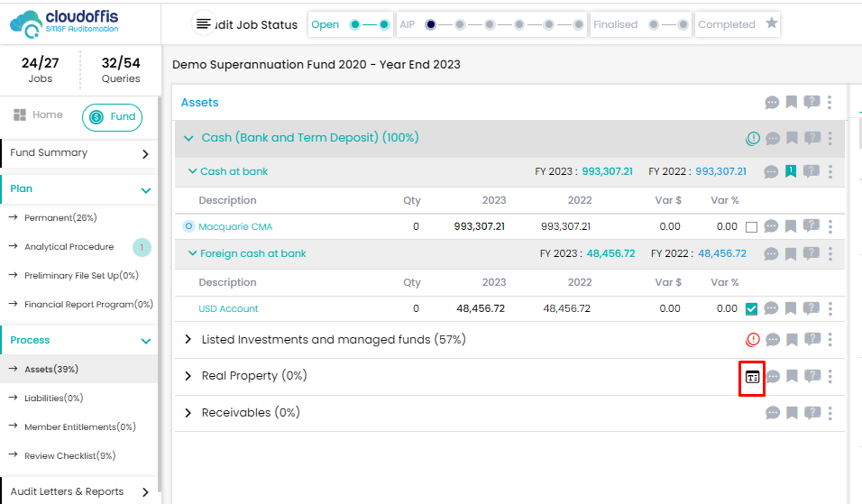Open the USD Account link
Viewport: 862px width, 504px height.
[228, 308]
